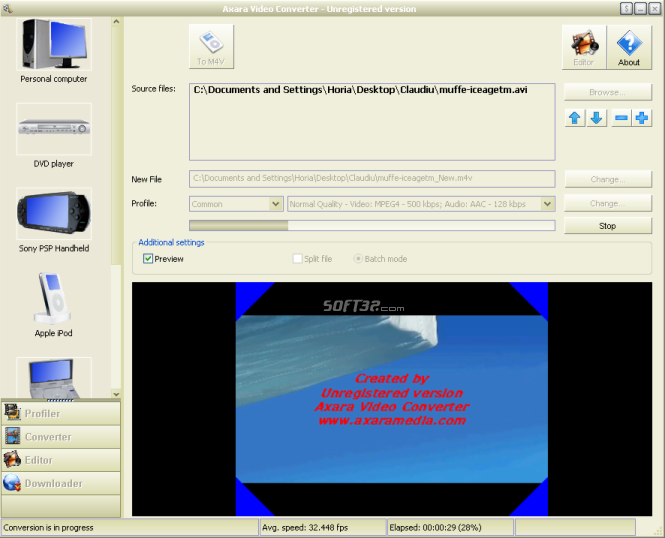The height and width of the screenshot is (538, 665).
Task: Open the Normal Quality preset dropdown
Action: [548, 204]
